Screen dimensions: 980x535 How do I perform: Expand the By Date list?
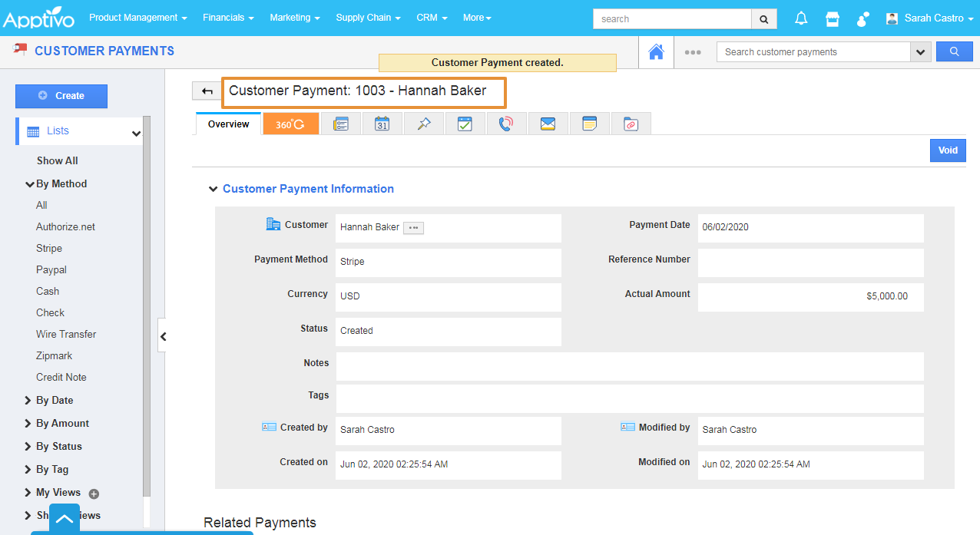[x=54, y=400]
